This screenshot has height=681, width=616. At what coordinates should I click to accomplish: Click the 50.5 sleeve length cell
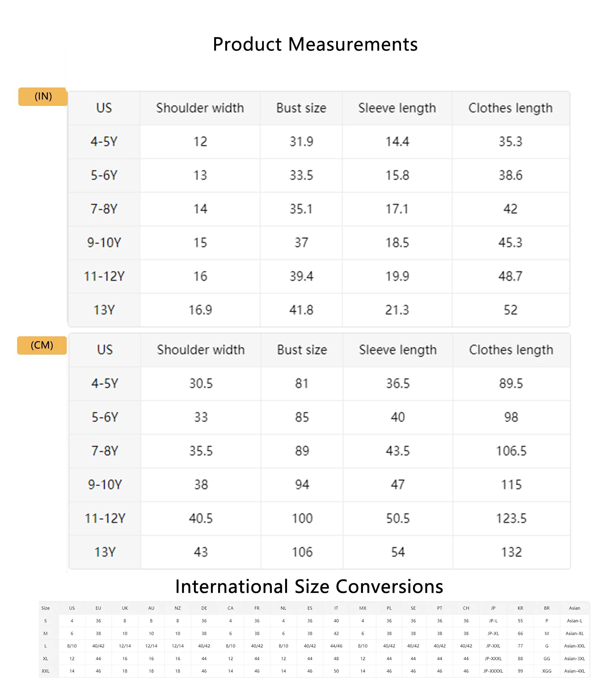coord(398,518)
